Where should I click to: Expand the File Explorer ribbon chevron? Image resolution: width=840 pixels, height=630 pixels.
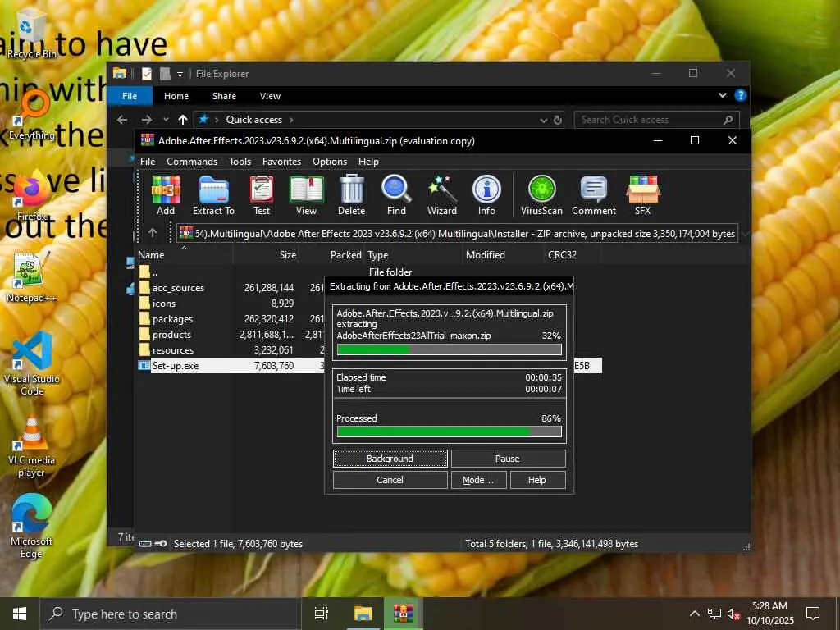723,95
